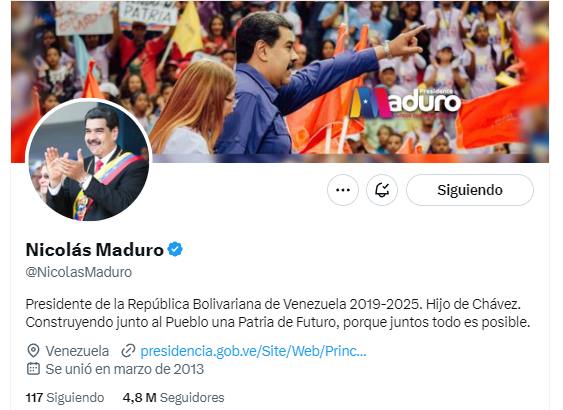Click the Nicolás Maduro display name
The image size is (563, 410).
tap(95, 250)
